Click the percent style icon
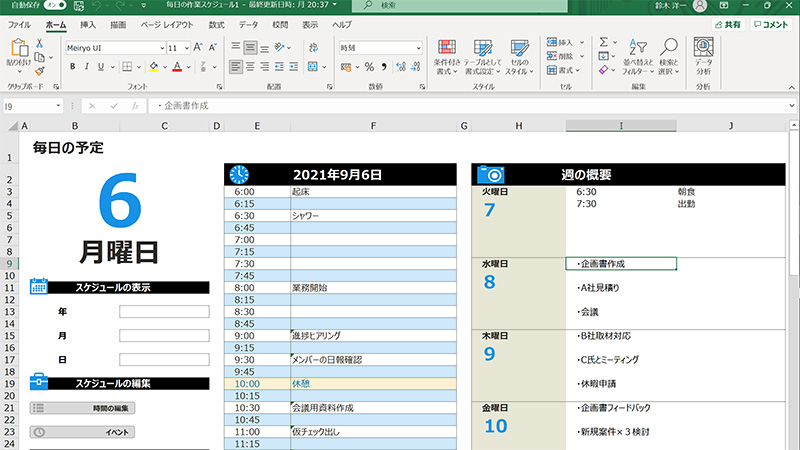The image size is (800, 450). click(369, 67)
